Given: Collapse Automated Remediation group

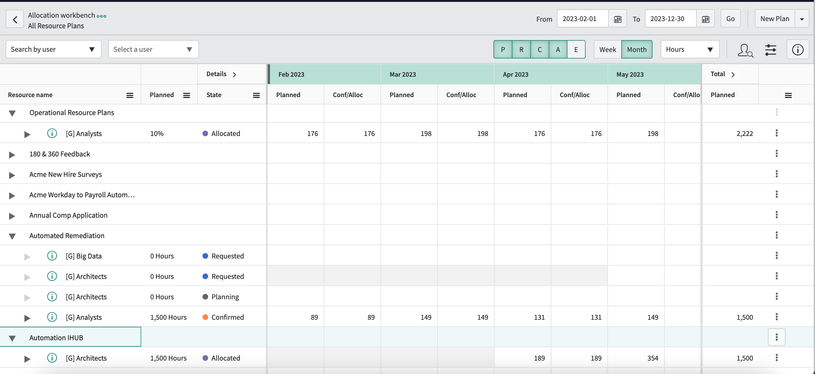Looking at the screenshot, I should point(12,236).
